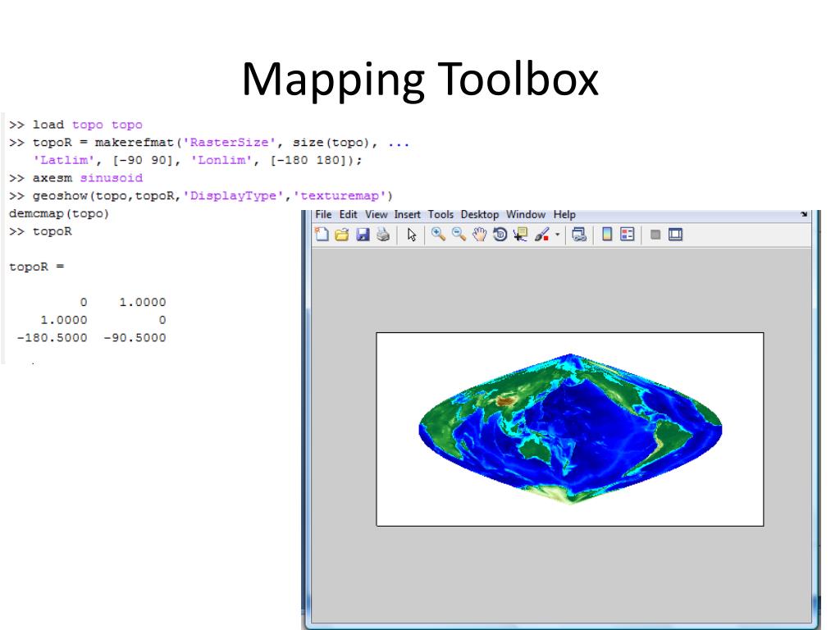Click the geoshow texturemap command line

(x=200, y=195)
